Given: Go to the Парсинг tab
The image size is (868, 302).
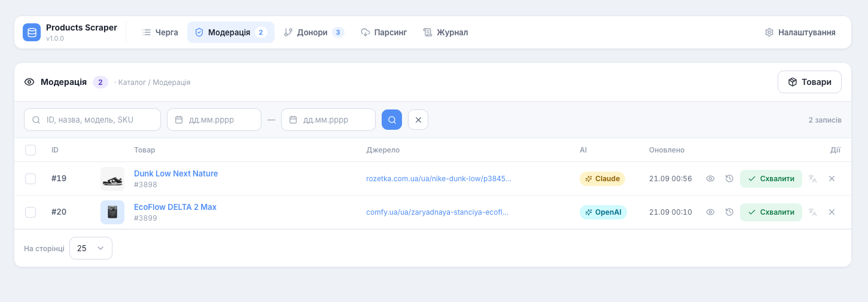Looking at the screenshot, I should pyautogui.click(x=383, y=32).
